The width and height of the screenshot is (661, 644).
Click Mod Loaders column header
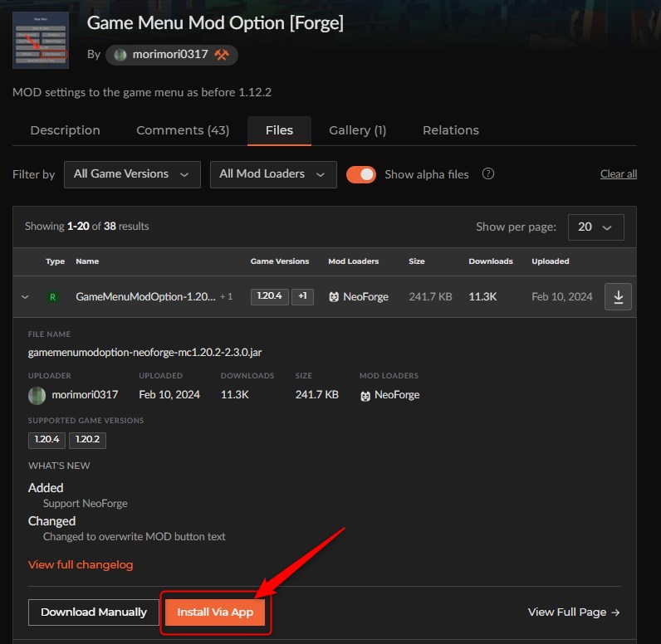pyautogui.click(x=353, y=261)
